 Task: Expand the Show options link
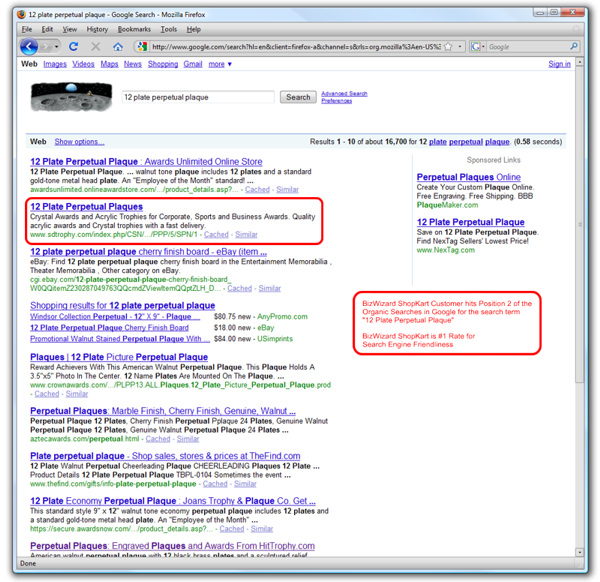pos(79,142)
